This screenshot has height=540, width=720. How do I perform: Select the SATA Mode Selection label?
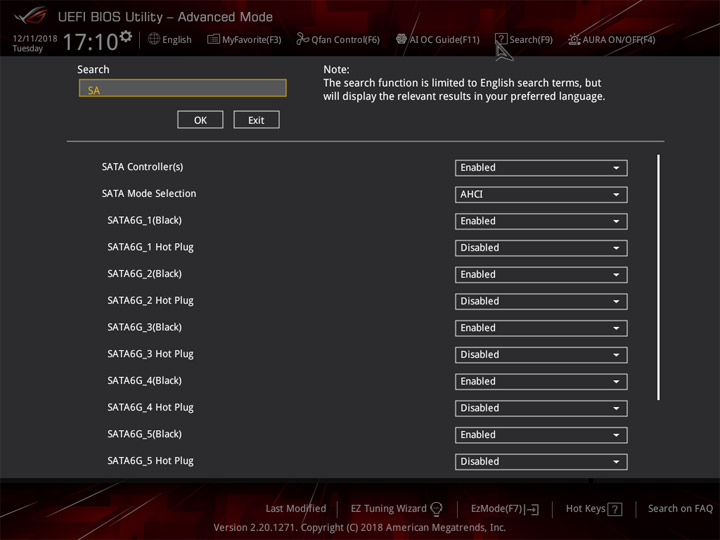pyautogui.click(x=149, y=193)
